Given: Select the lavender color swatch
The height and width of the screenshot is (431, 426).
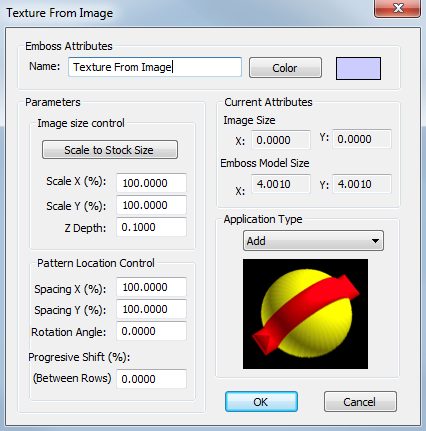Looking at the screenshot, I should click(358, 68).
